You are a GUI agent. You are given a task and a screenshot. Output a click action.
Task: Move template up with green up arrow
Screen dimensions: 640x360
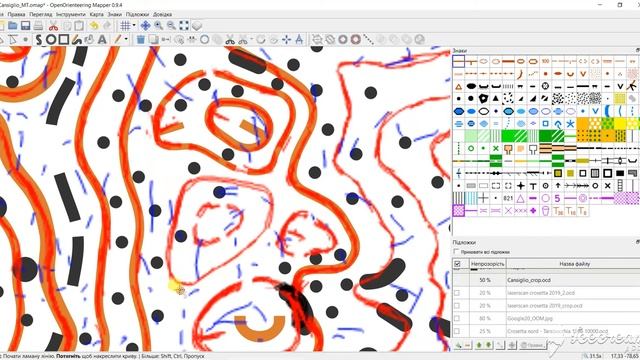coord(479,345)
